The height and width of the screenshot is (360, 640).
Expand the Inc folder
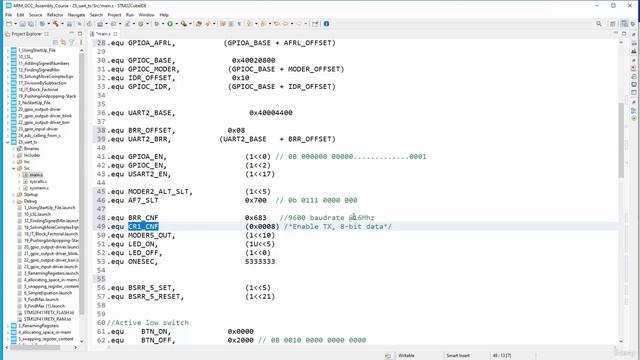point(13,162)
